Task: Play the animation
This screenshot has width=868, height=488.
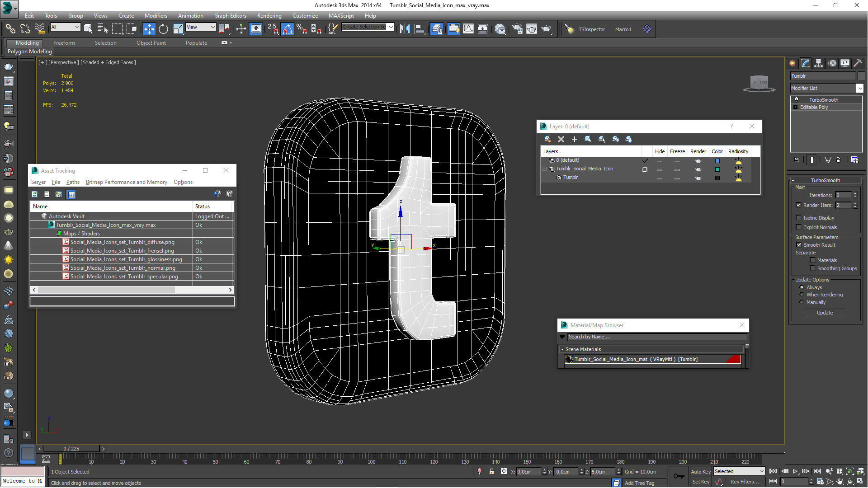Action: [795, 471]
